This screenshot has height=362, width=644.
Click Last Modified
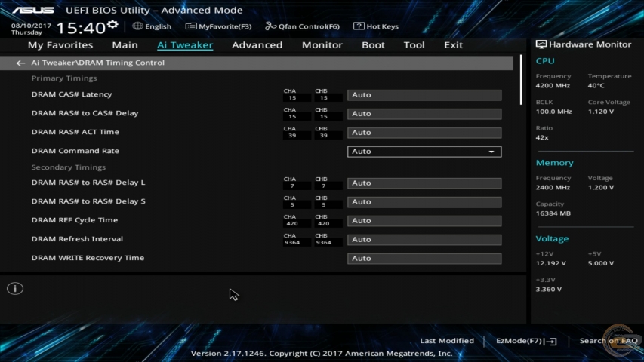coord(447,341)
